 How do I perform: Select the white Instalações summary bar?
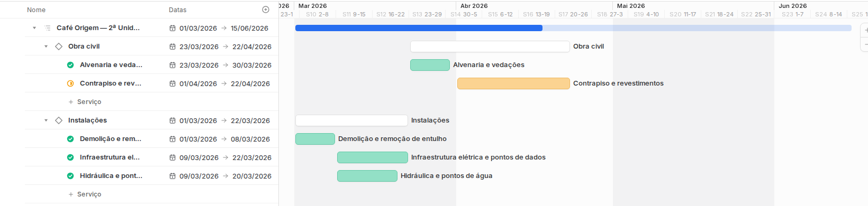coord(351,120)
